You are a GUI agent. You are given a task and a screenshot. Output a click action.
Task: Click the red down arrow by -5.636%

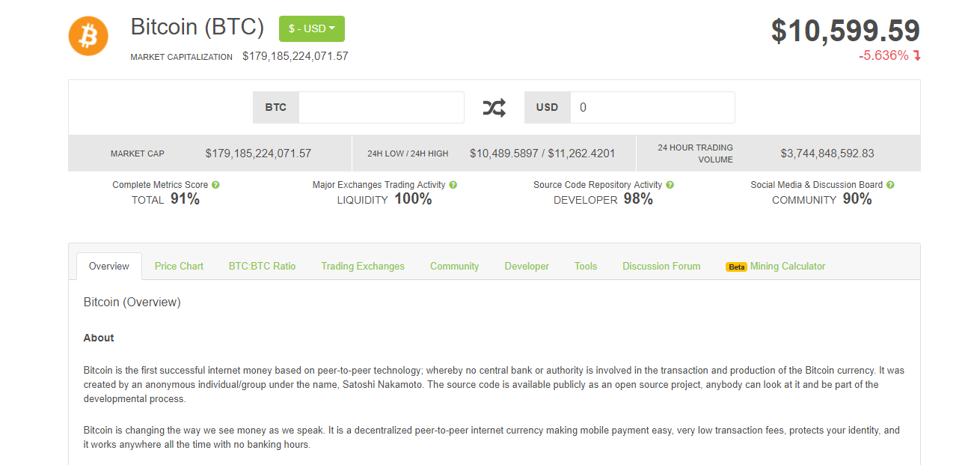coord(917,55)
